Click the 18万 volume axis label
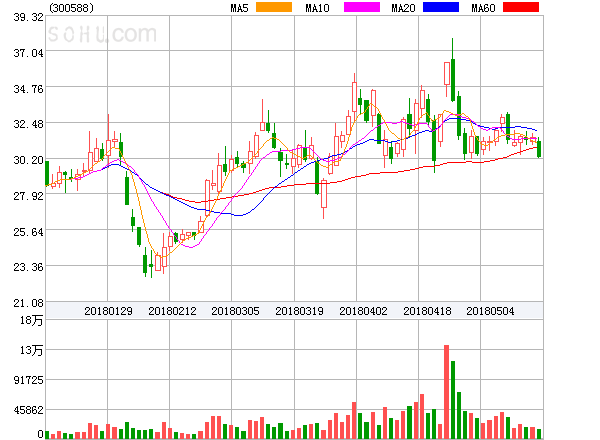Image resolution: width=600 pixels, height=440 pixels. pyautogui.click(x=31, y=320)
